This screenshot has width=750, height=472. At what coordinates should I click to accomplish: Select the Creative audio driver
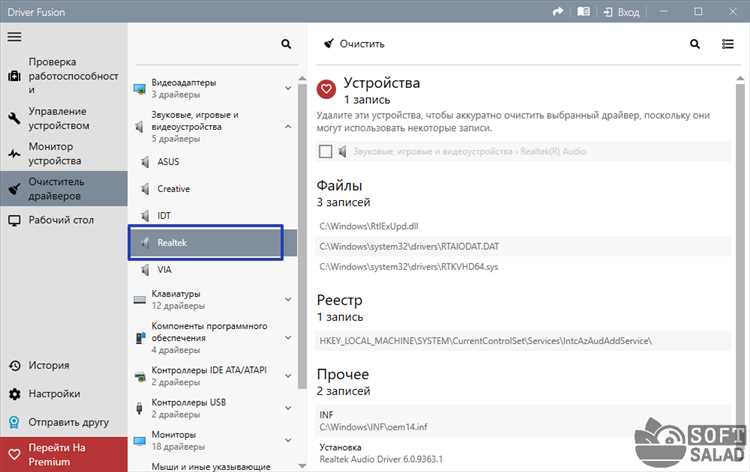[212, 189]
